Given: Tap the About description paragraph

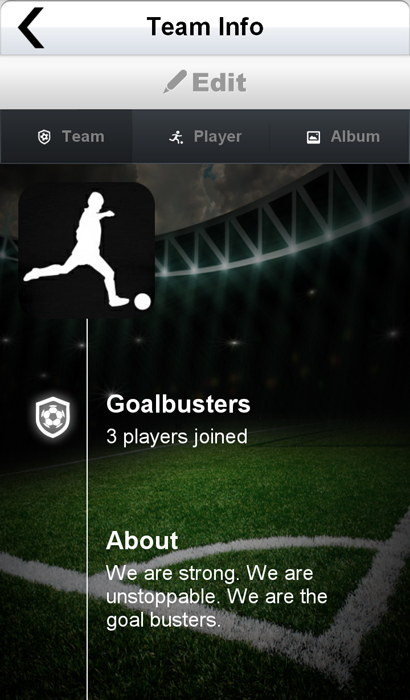Looking at the screenshot, I should click(217, 596).
